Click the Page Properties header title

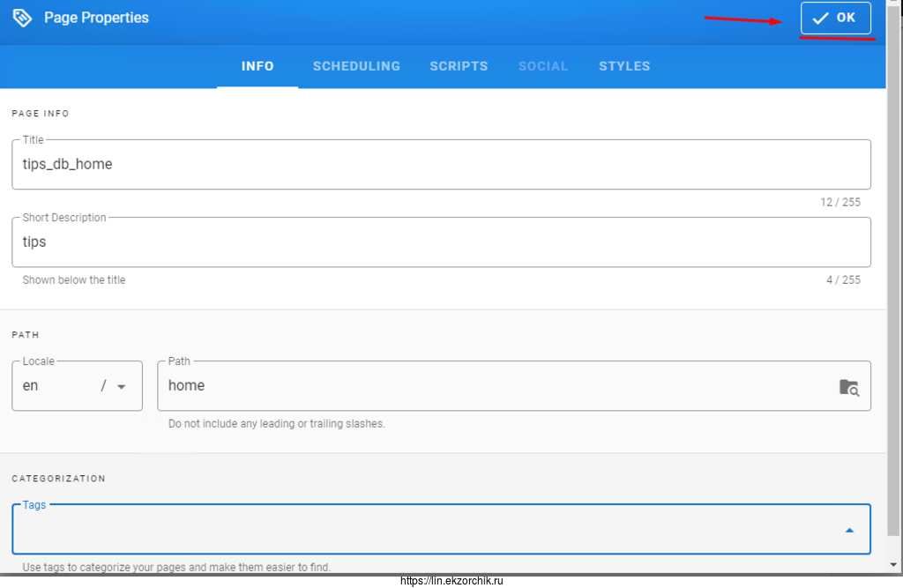[97, 18]
